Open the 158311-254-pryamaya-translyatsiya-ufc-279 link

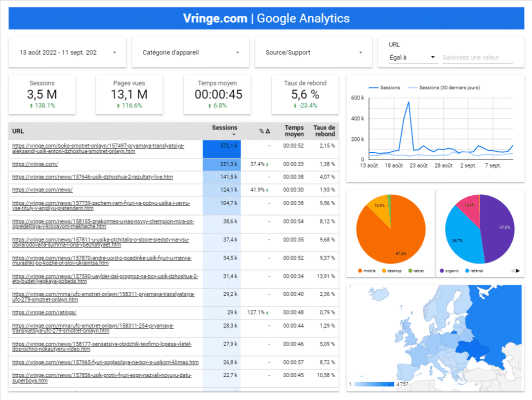coord(93,328)
